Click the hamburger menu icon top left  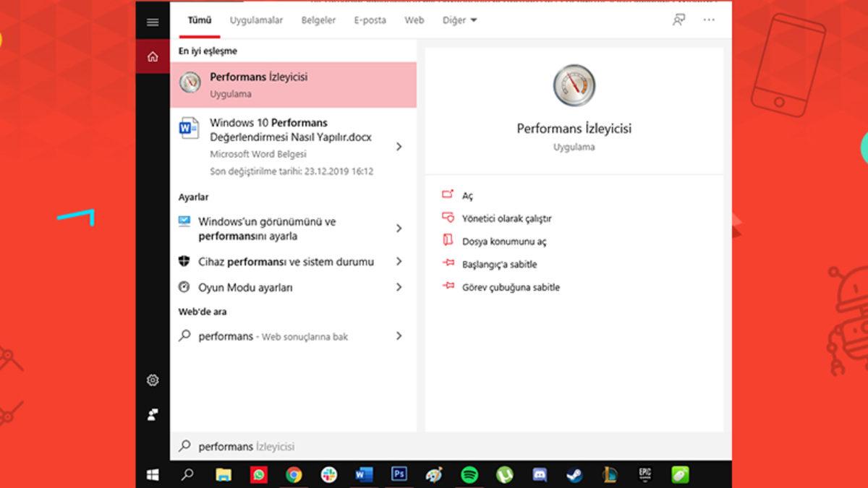click(153, 21)
